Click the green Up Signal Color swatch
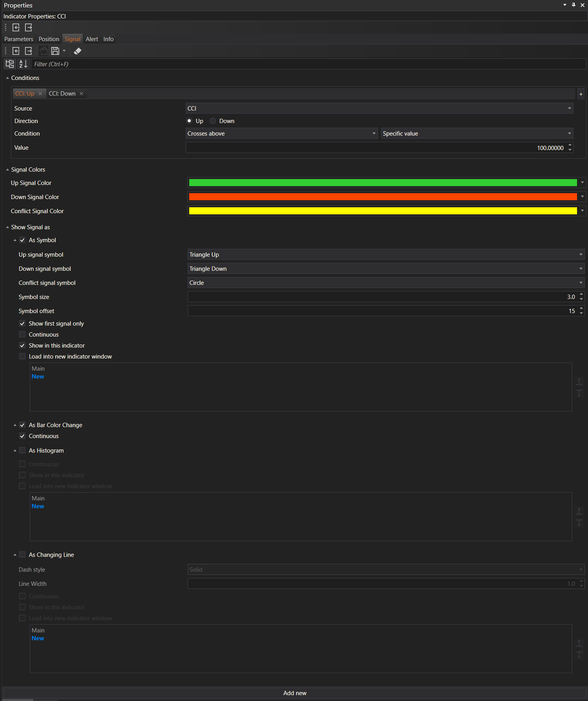The height and width of the screenshot is (701, 588). [382, 183]
